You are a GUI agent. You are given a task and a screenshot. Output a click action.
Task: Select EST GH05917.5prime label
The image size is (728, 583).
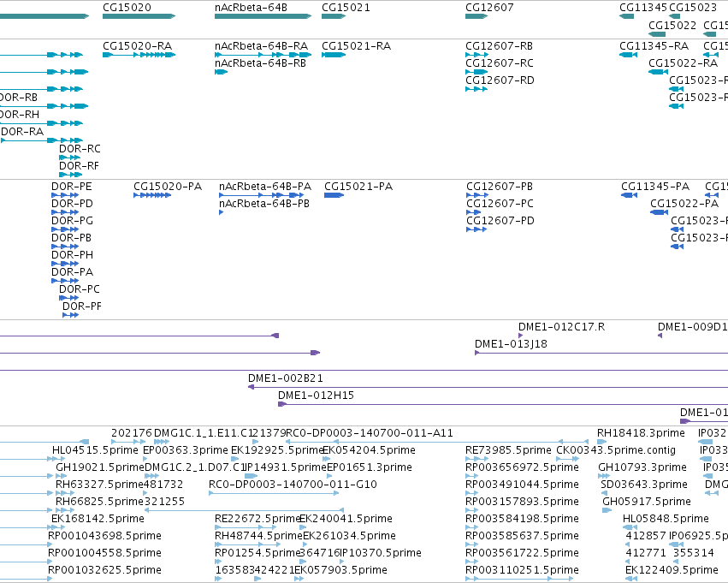click(647, 503)
